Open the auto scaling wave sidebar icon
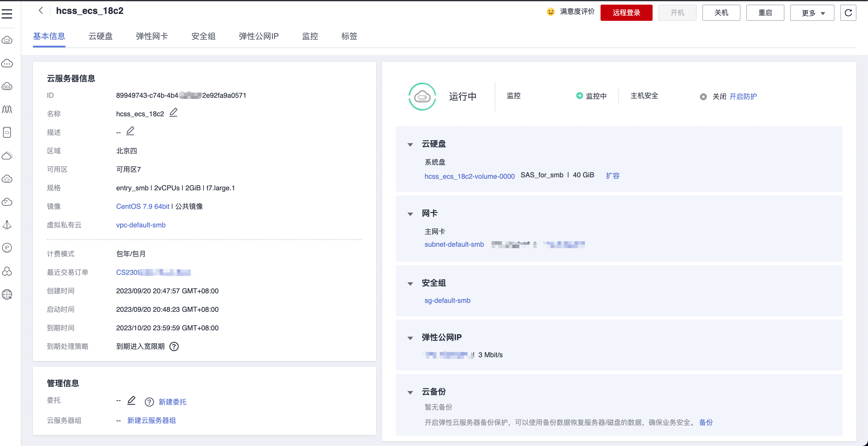The width and height of the screenshot is (868, 446). [x=7, y=109]
